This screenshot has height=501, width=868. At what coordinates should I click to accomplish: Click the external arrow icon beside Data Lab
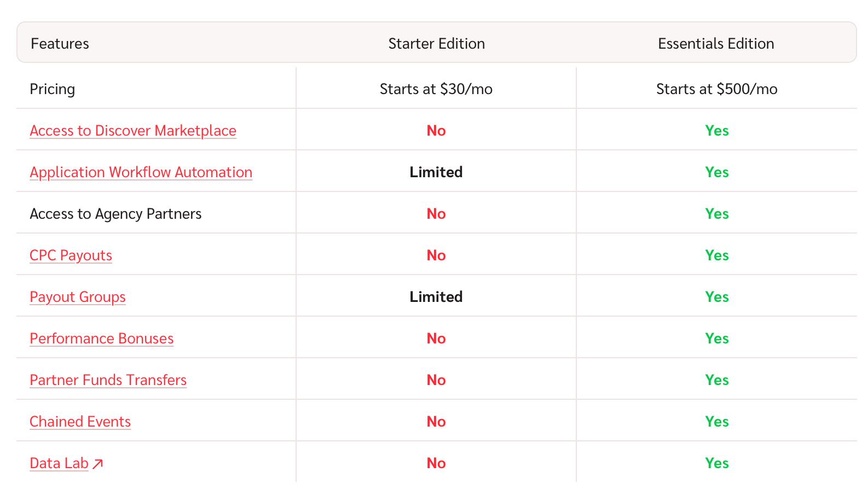coord(98,464)
